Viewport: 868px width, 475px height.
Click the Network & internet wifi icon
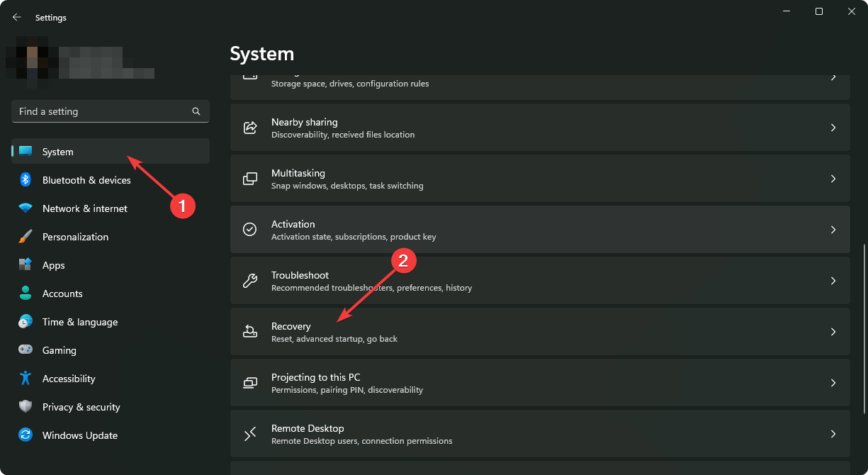(x=26, y=208)
